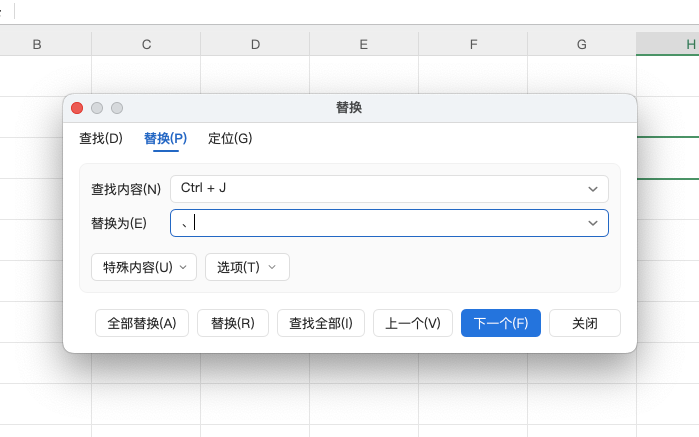Select column B header
The width and height of the screenshot is (699, 437).
(x=37, y=44)
